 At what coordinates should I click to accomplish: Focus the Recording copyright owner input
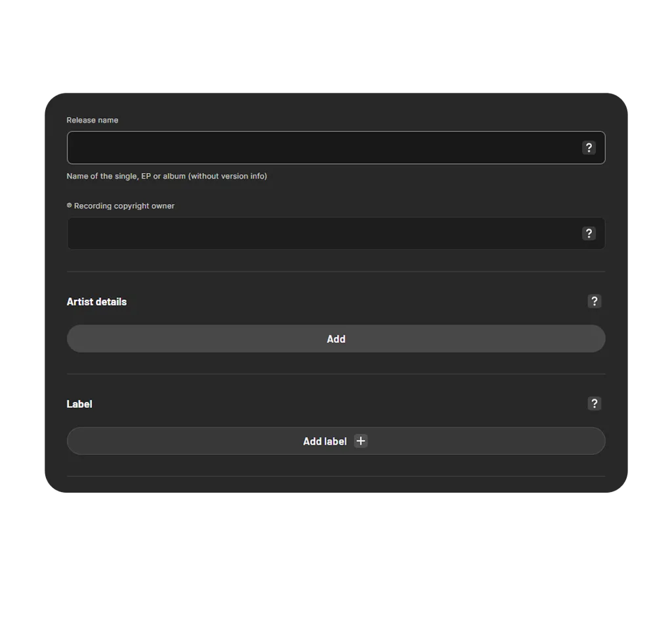(x=295, y=234)
